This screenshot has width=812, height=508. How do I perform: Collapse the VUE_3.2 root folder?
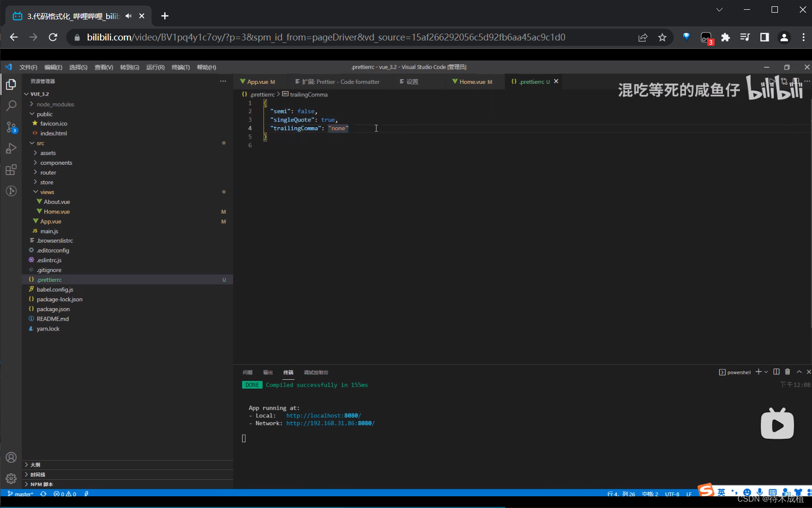26,94
